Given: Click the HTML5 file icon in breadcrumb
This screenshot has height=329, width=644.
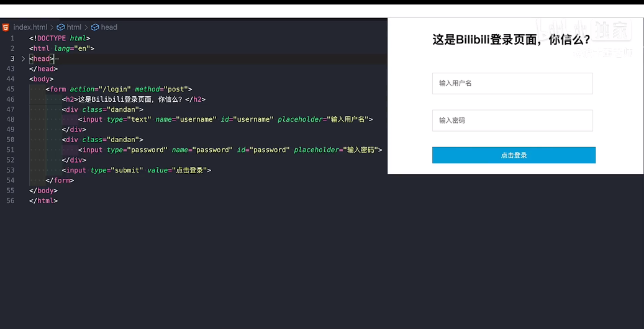Looking at the screenshot, I should (x=6, y=27).
